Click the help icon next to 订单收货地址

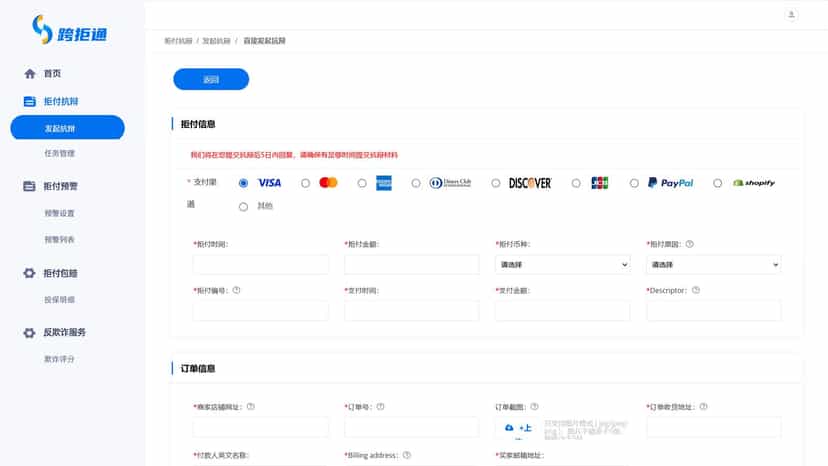703,406
